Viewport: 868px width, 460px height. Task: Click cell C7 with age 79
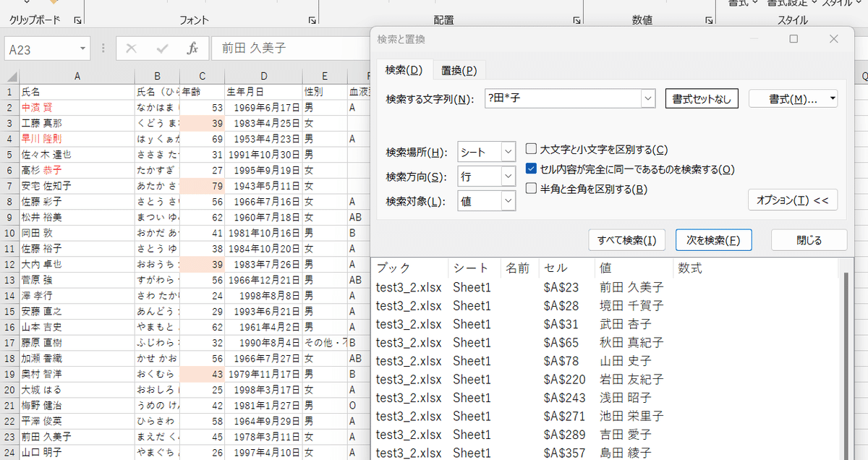203,186
